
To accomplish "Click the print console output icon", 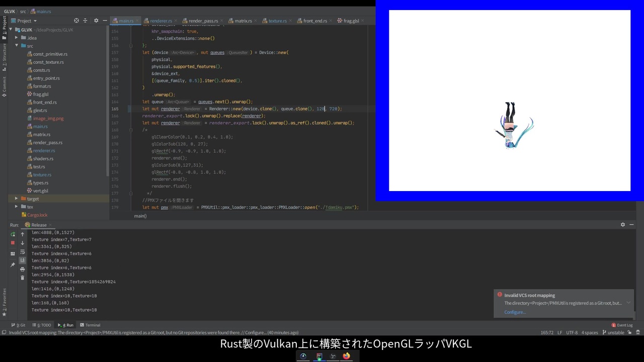I will (x=22, y=269).
